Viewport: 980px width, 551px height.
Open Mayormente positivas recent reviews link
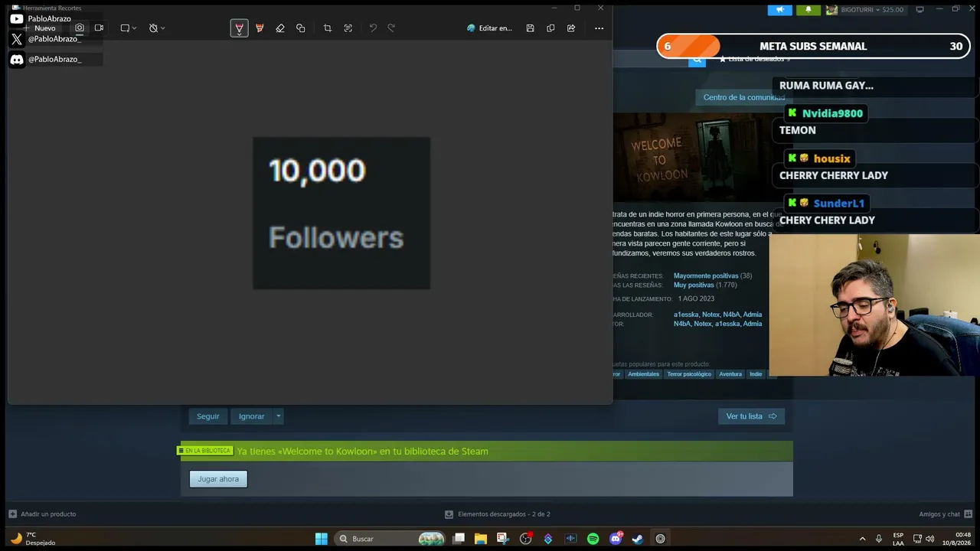706,275
